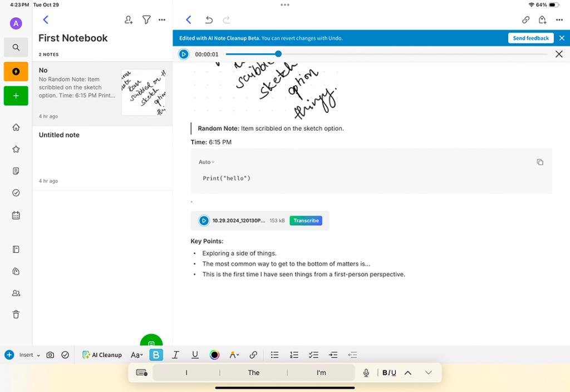The image size is (570, 392).
Task: Start voice dictation with the microphone icon
Action: pos(366,373)
